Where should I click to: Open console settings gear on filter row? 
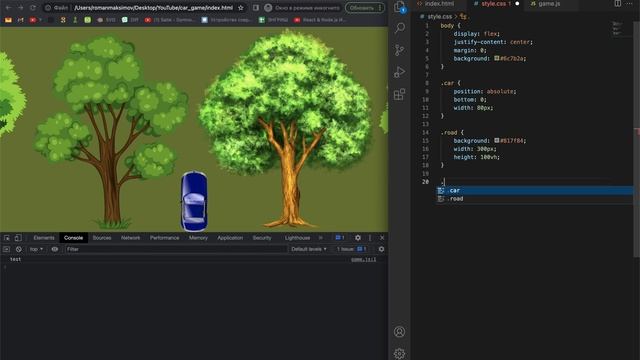click(x=381, y=249)
